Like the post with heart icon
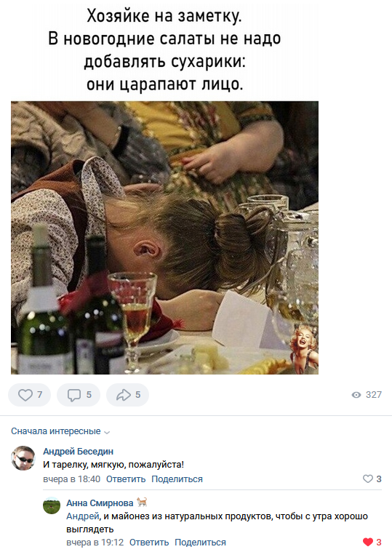The image size is (392, 552). [x=29, y=395]
